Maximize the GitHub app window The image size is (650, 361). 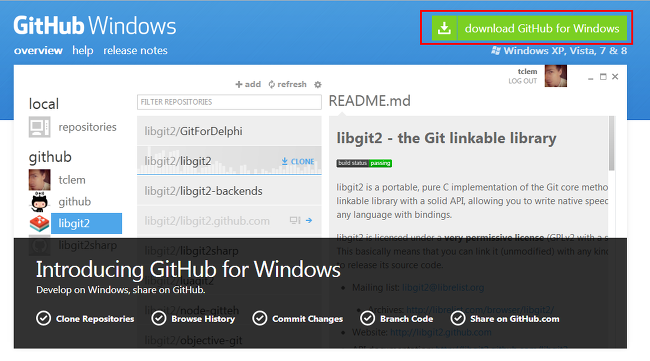[603, 77]
